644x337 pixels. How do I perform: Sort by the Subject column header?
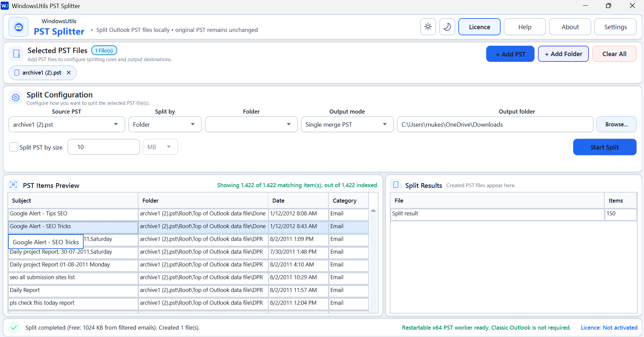[73, 200]
